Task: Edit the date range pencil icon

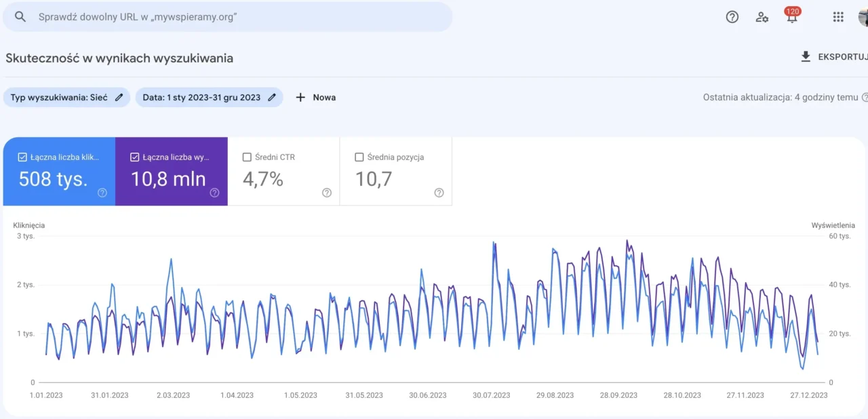Action: [x=272, y=97]
